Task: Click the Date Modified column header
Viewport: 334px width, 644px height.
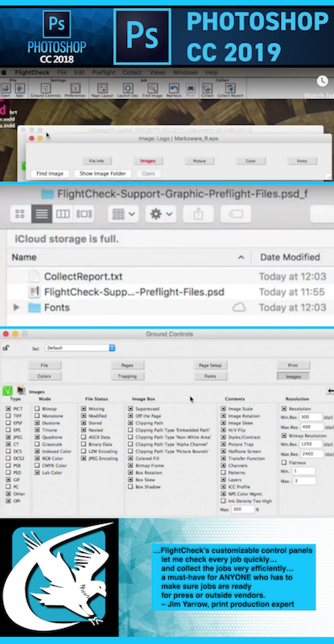Action: click(x=290, y=258)
